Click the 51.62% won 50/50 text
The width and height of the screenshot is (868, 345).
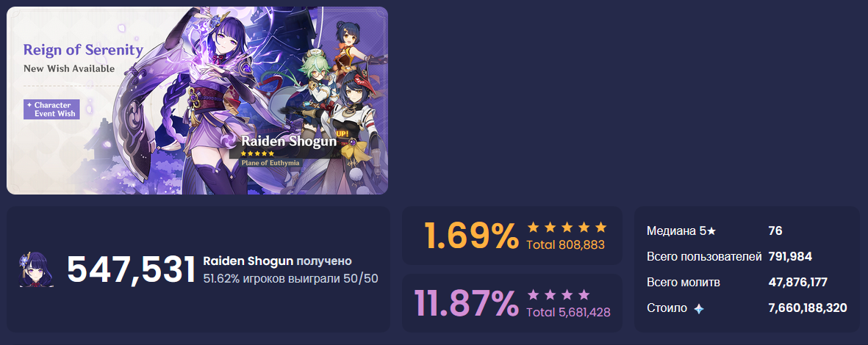[x=290, y=278]
